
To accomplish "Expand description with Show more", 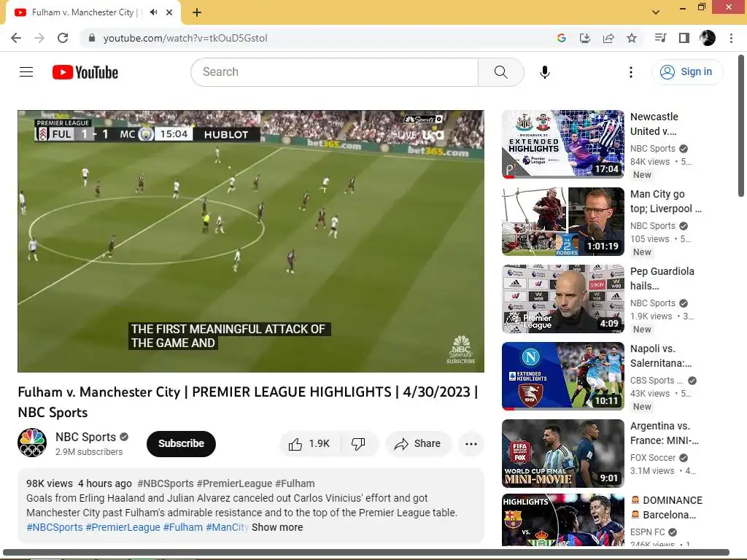I will click(277, 527).
